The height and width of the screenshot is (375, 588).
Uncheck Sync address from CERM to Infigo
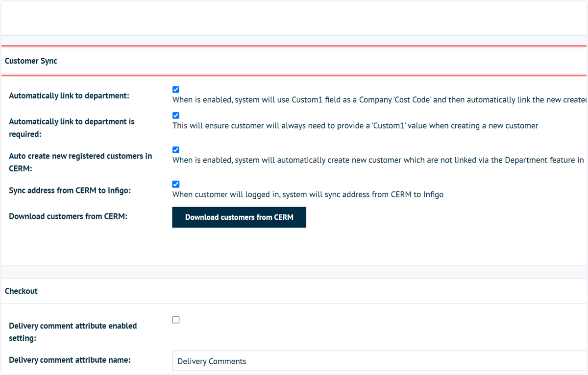176,184
